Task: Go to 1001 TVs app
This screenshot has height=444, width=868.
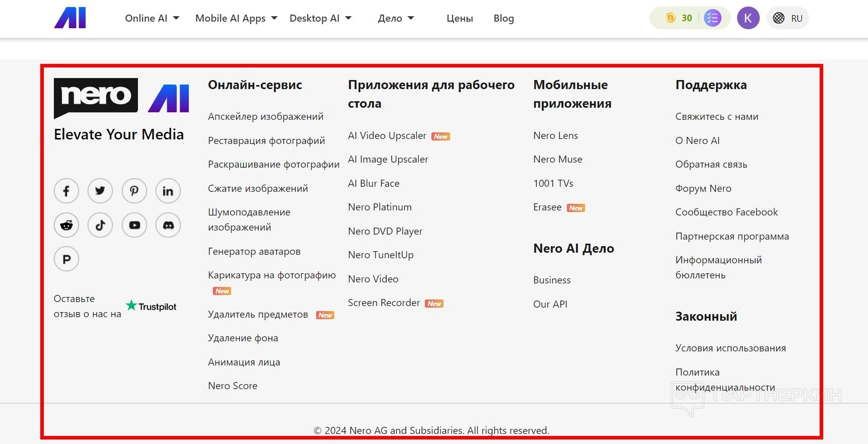Action: click(553, 183)
